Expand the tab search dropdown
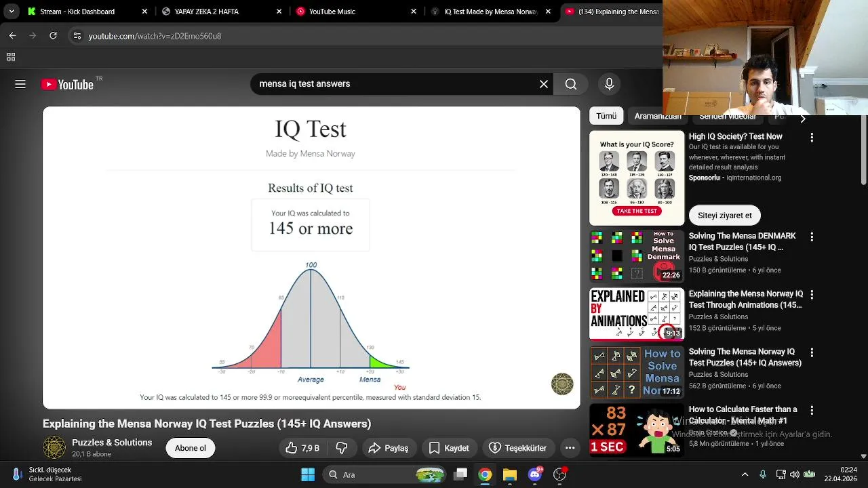 [12, 12]
